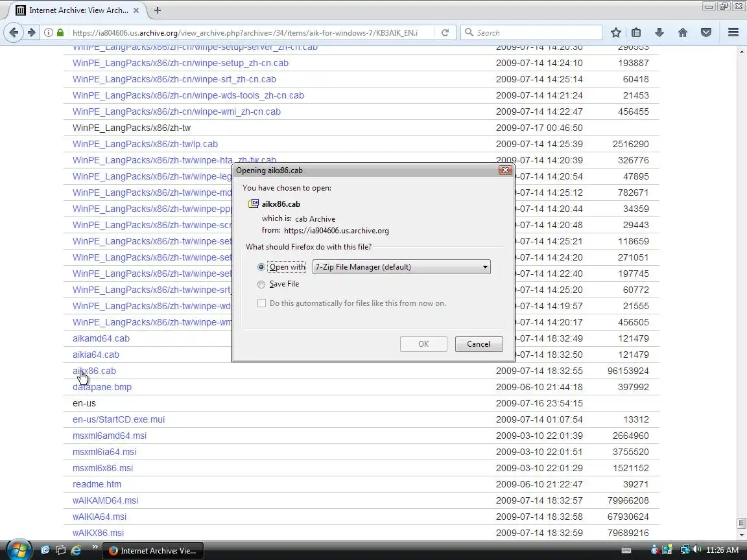The height and width of the screenshot is (560, 747).
Task: Download msxml6ia64.msi link
Action: tap(104, 452)
